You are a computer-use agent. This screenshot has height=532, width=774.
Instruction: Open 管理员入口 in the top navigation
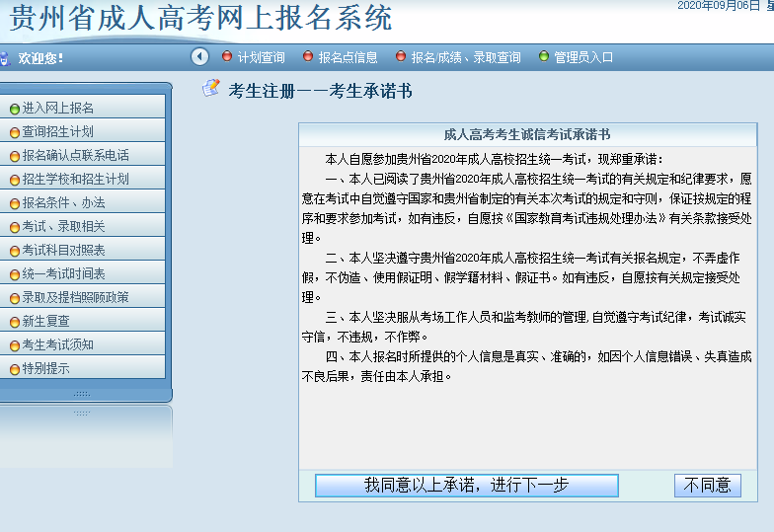[583, 57]
